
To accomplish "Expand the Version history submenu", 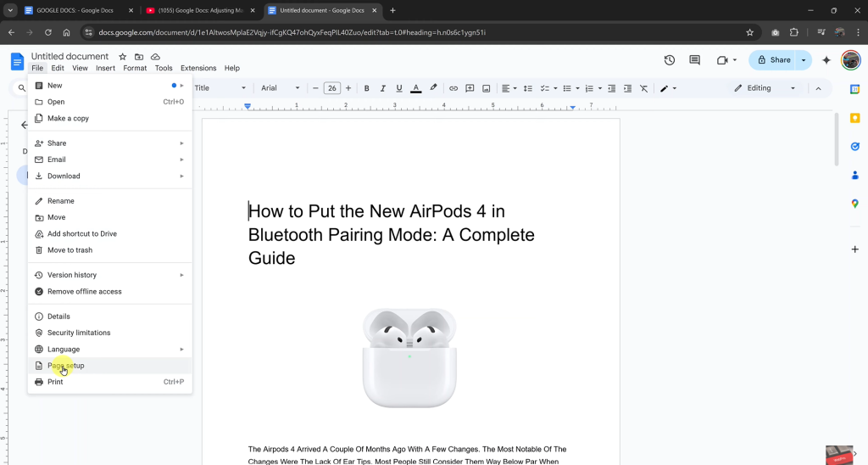I will (110, 275).
